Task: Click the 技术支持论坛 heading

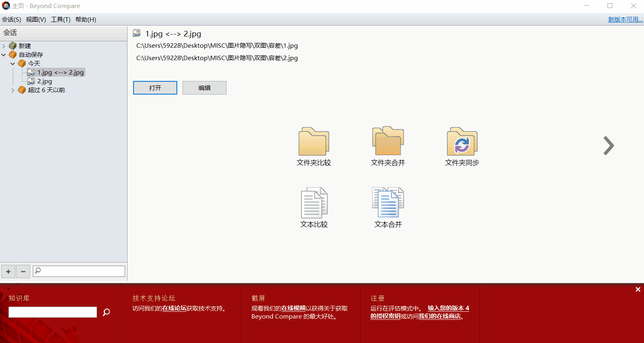Action: click(154, 298)
